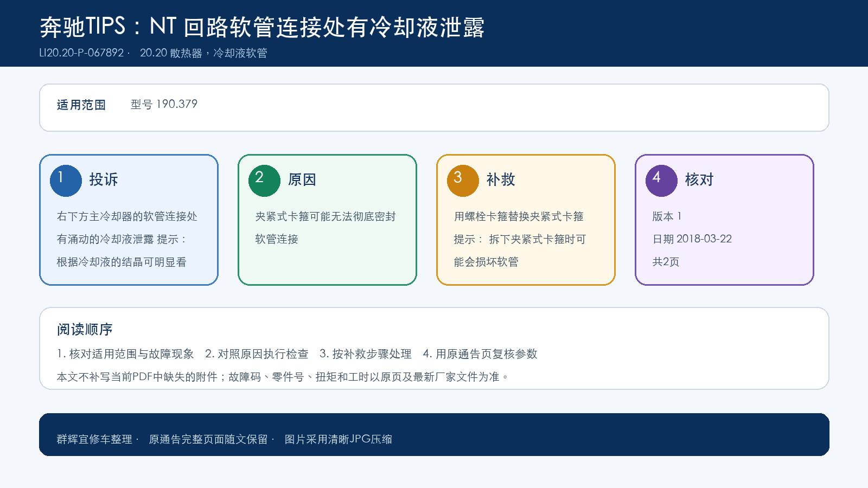Screen dimensions: 868x488
Task: Select the 原因 card heading
Action: coord(302,179)
